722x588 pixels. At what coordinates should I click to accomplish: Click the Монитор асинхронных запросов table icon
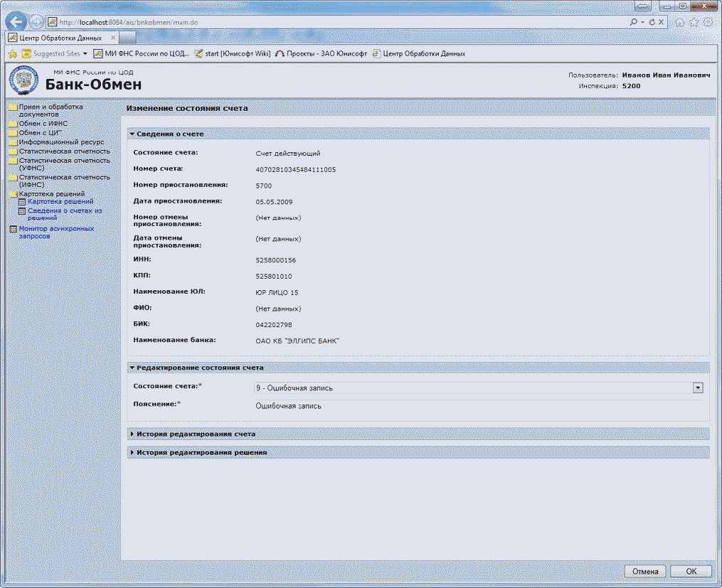[x=12, y=229]
